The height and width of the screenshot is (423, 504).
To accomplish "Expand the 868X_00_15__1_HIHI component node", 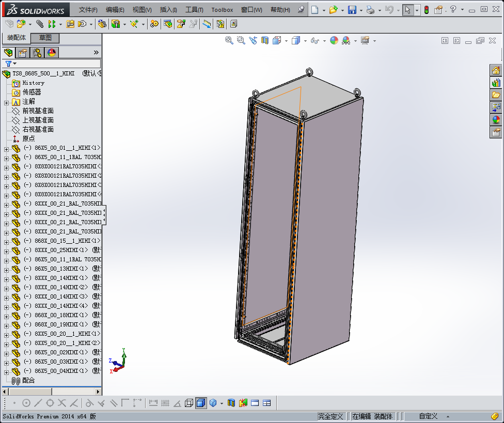I will 6,241.
